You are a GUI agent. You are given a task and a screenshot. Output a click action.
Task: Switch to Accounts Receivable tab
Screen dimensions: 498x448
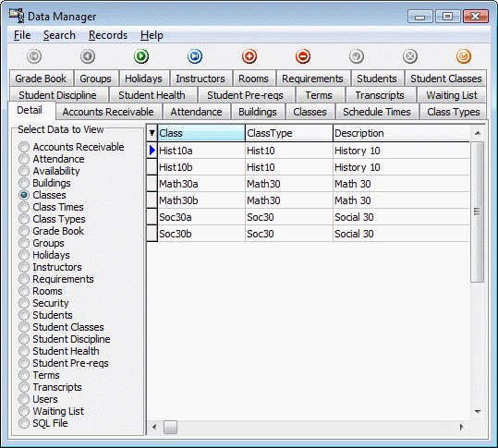(108, 112)
